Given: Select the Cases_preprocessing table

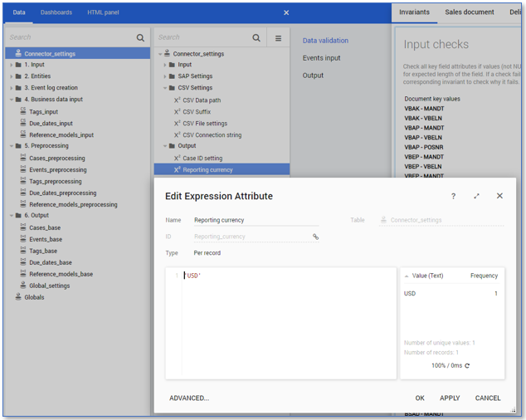Looking at the screenshot, I should tap(56, 158).
